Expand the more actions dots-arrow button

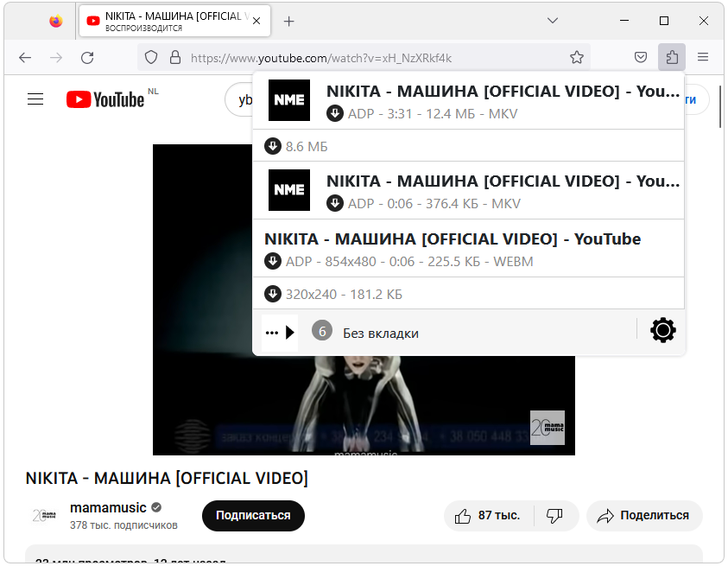280,333
